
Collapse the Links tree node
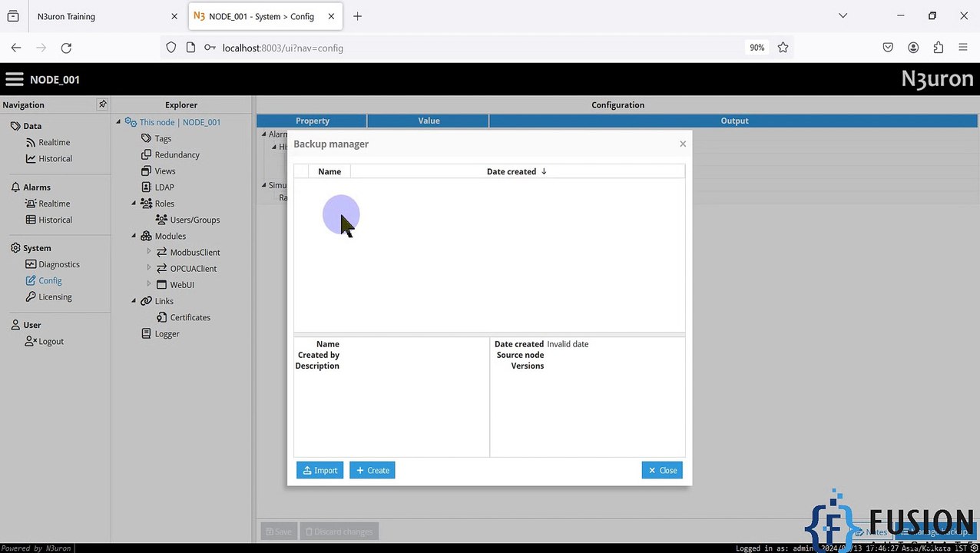tap(134, 301)
